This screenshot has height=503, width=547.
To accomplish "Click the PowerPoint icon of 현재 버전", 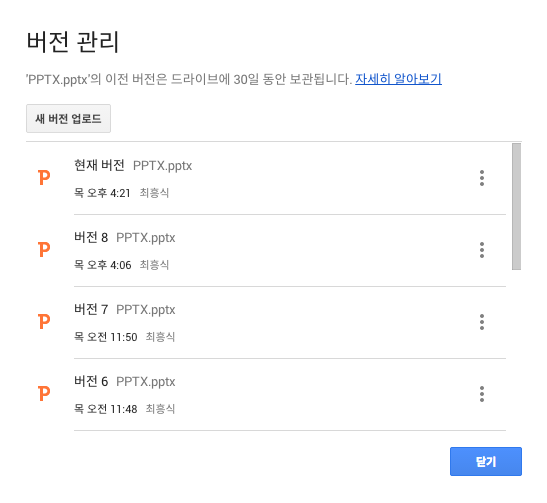I will click(44, 178).
